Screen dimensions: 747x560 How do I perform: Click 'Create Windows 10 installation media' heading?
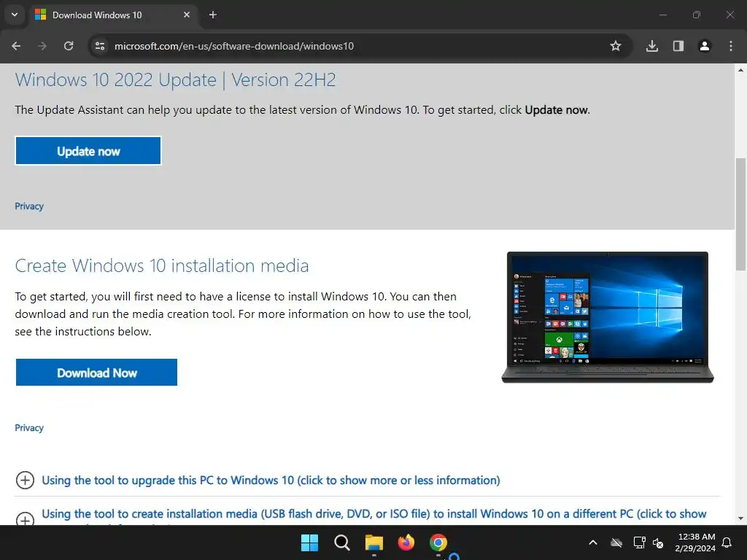click(x=162, y=265)
